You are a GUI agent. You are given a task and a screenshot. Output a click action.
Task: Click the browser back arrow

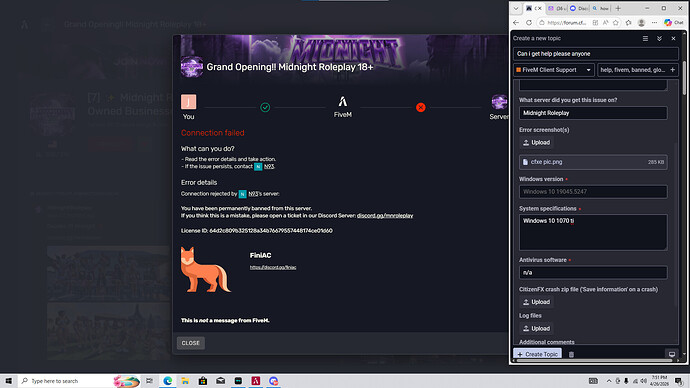point(516,22)
